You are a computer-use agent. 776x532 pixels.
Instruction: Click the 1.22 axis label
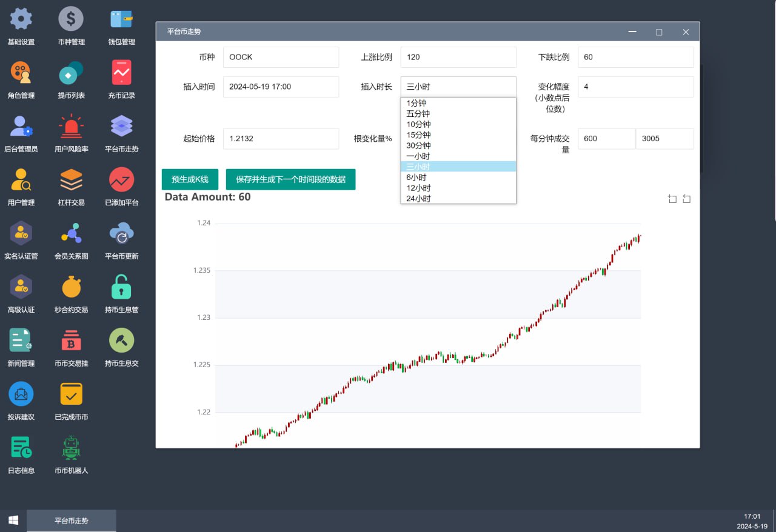click(204, 412)
